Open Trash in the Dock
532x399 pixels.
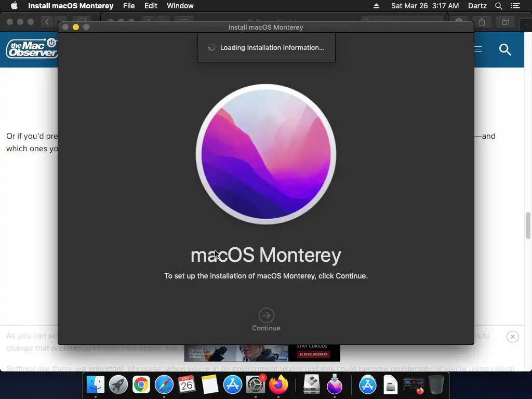(436, 384)
